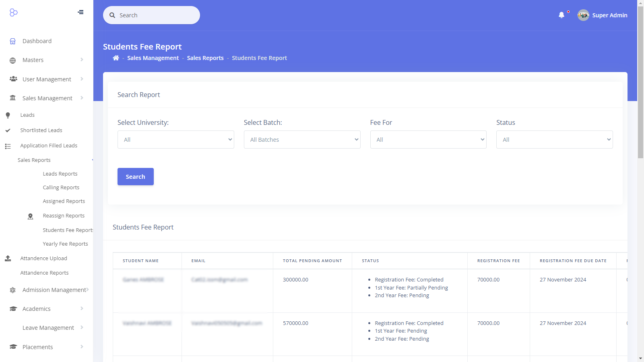The image size is (644, 362).
Task: Follow the Sales Management breadcrumb link
Action: [x=153, y=58]
